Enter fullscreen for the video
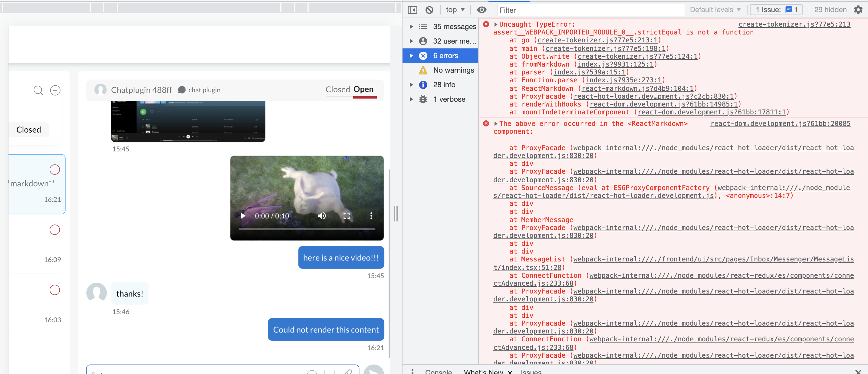868x374 pixels. tap(347, 216)
